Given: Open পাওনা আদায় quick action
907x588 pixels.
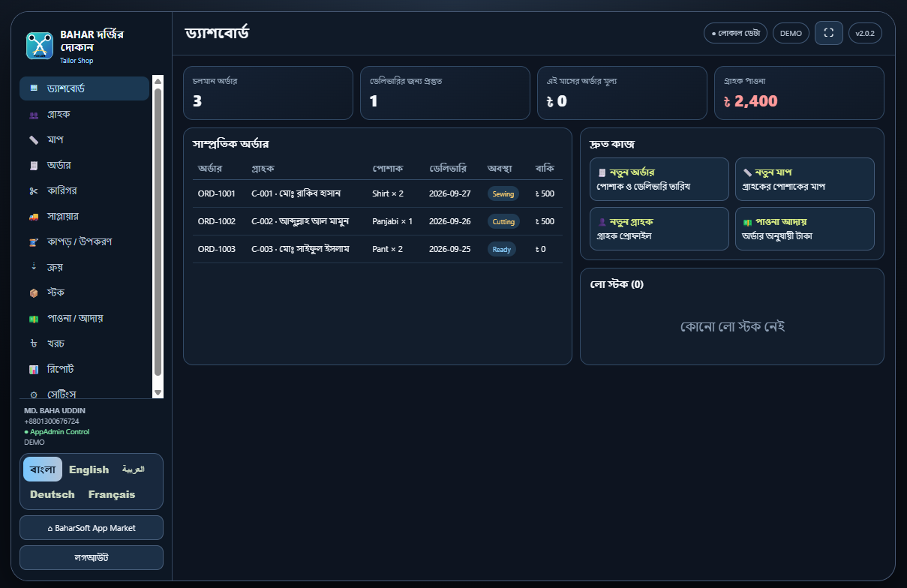Looking at the screenshot, I should click(x=805, y=229).
